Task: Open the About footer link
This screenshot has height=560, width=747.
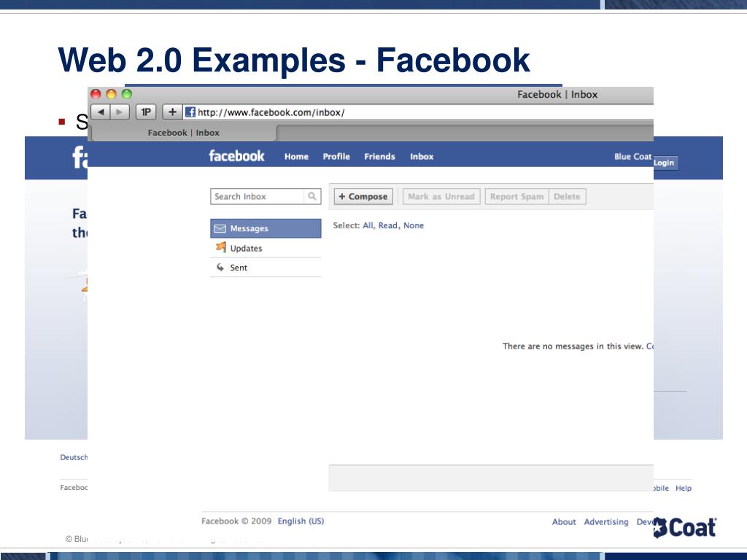Action: (564, 522)
